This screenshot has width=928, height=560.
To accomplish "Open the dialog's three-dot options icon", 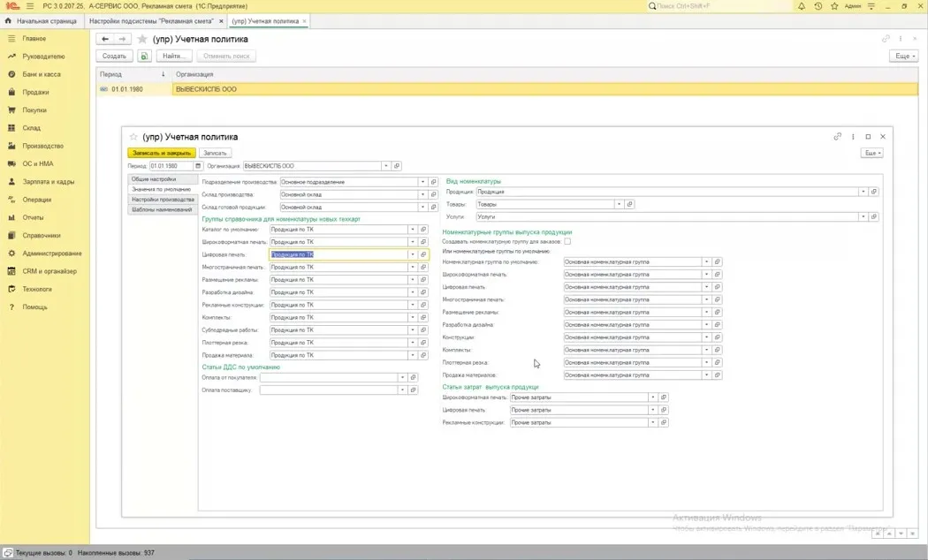I will coord(853,137).
